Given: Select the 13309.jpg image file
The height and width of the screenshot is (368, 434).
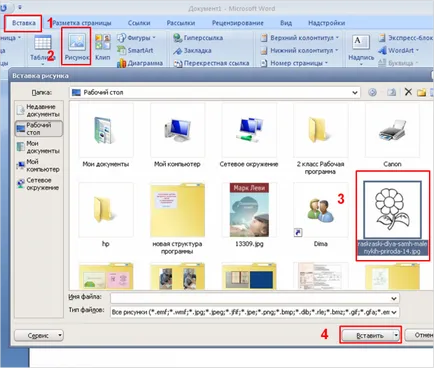Looking at the screenshot, I should pyautogui.click(x=249, y=215).
